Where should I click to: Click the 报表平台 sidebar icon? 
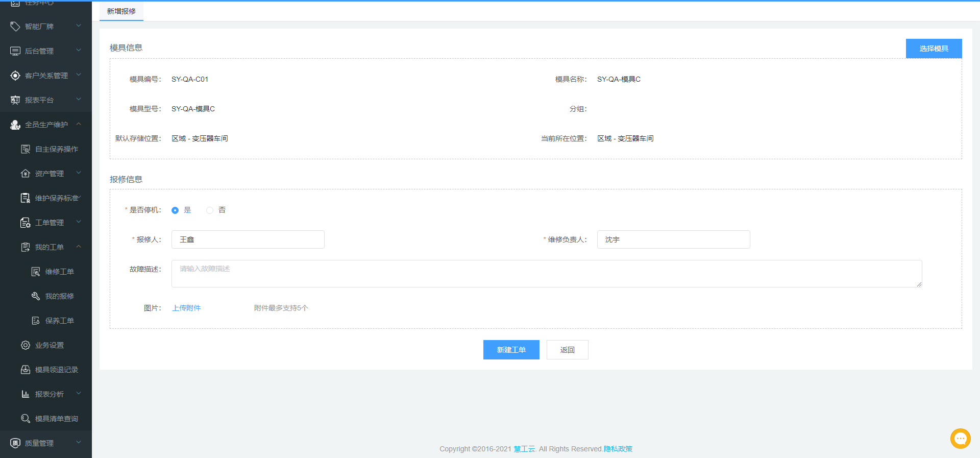click(x=15, y=100)
